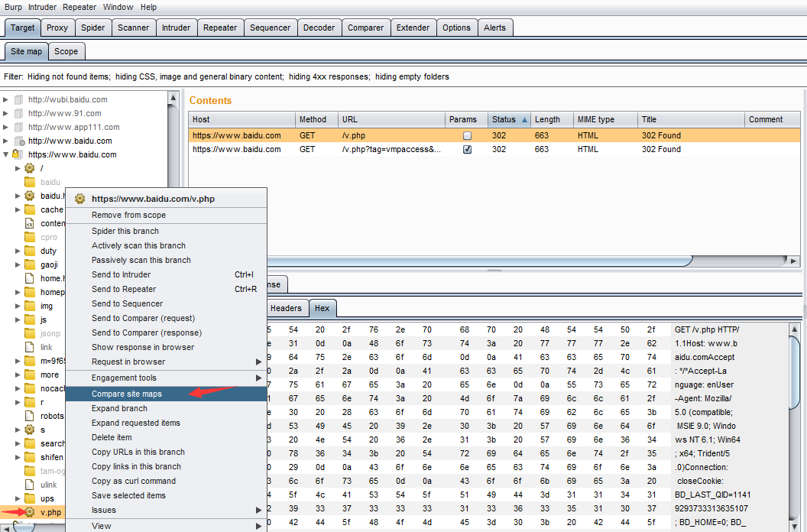Collapse the https://www.baidu.com tree node
Viewport: 807px width, 532px height.
click(x=6, y=154)
